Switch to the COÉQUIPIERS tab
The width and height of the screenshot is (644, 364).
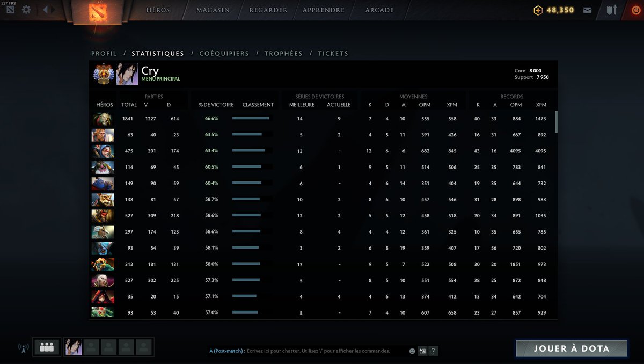pos(224,54)
